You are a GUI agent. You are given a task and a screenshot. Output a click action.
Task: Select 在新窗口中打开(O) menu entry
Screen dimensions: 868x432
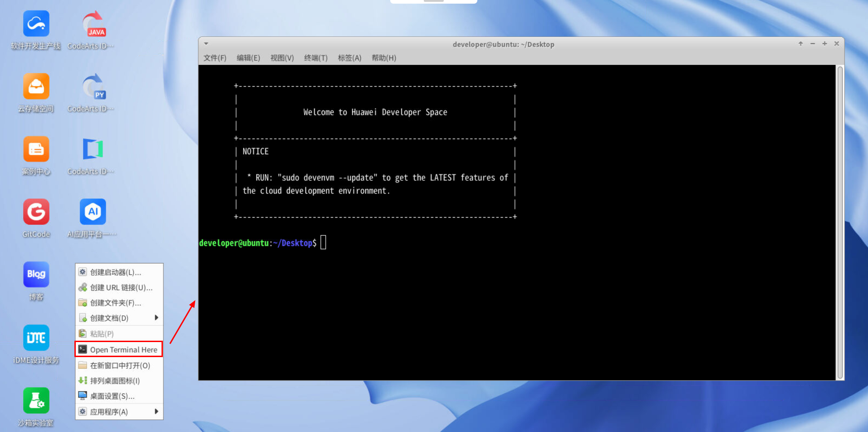(119, 365)
